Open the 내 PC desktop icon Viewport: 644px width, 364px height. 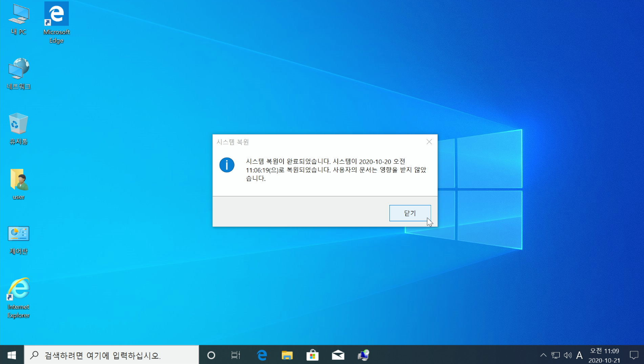[x=19, y=19]
